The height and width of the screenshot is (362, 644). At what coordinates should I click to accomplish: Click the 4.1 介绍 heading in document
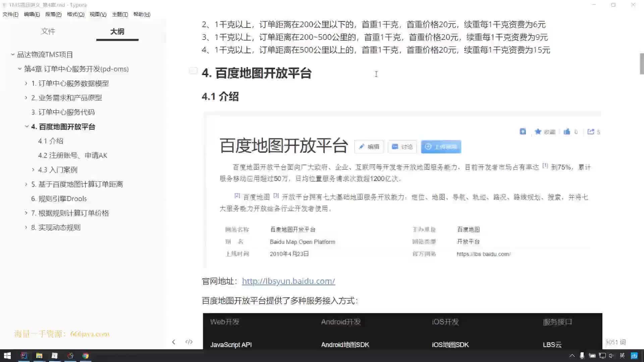[220, 97]
